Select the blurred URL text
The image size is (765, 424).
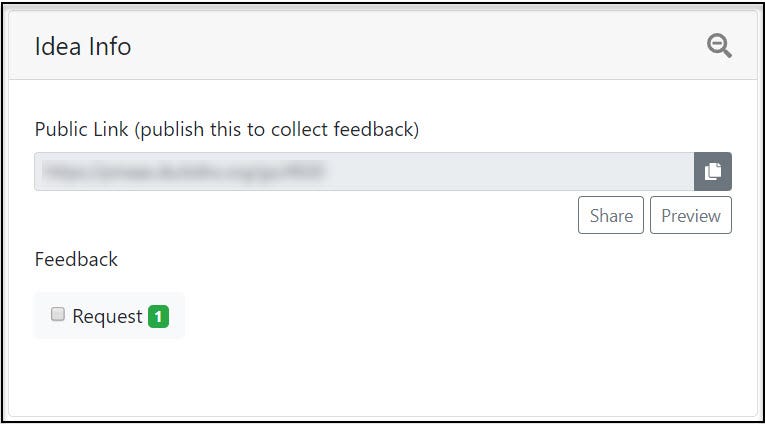(184, 171)
